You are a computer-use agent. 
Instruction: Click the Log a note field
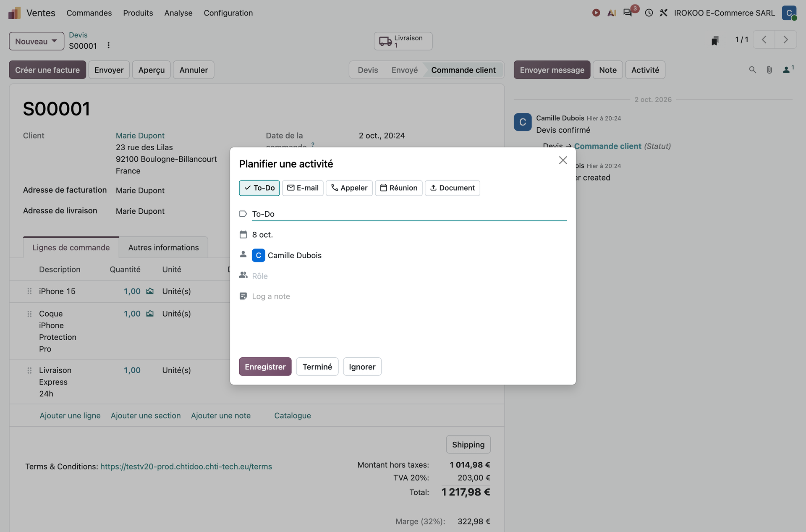(409, 296)
